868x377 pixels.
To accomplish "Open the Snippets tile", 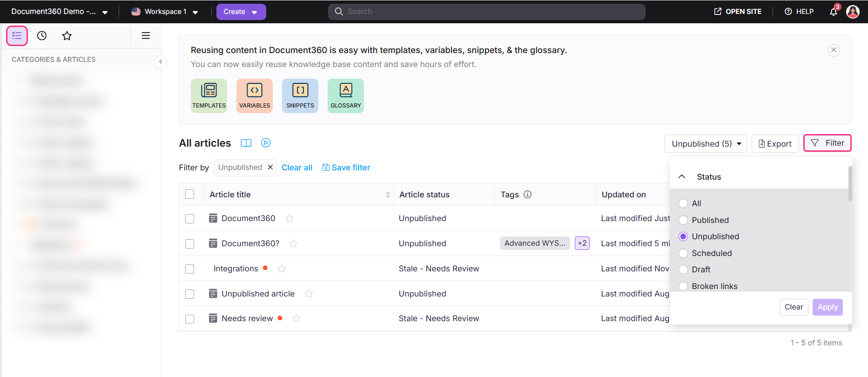I will coord(300,96).
